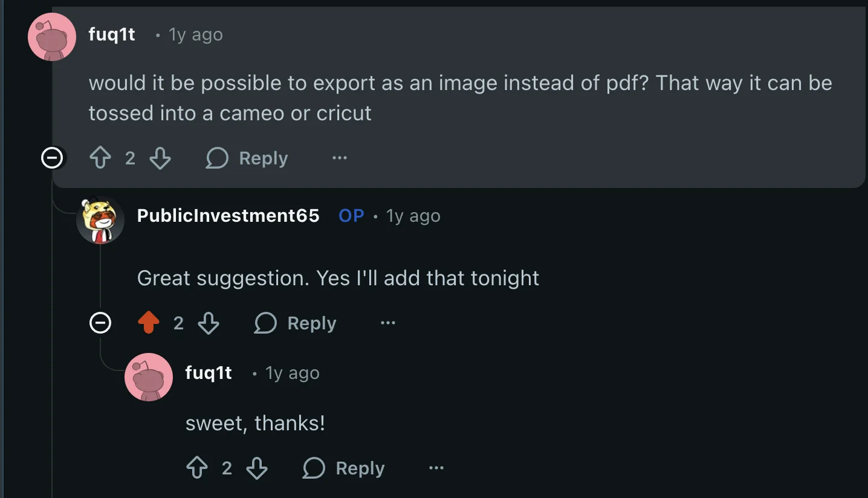Click fuq1t's avatar on the bottom comment
Screen dimensions: 868x498
pos(149,377)
